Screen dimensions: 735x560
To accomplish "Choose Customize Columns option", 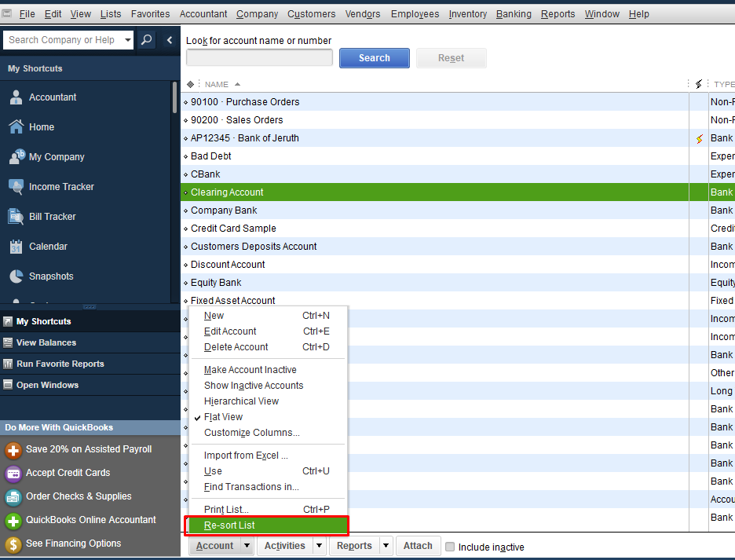I will tap(251, 433).
